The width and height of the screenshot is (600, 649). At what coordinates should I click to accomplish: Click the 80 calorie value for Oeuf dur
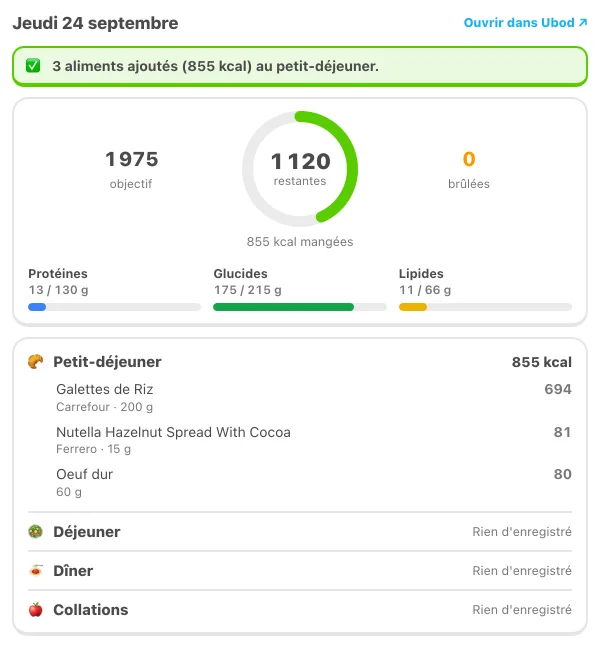tap(563, 474)
